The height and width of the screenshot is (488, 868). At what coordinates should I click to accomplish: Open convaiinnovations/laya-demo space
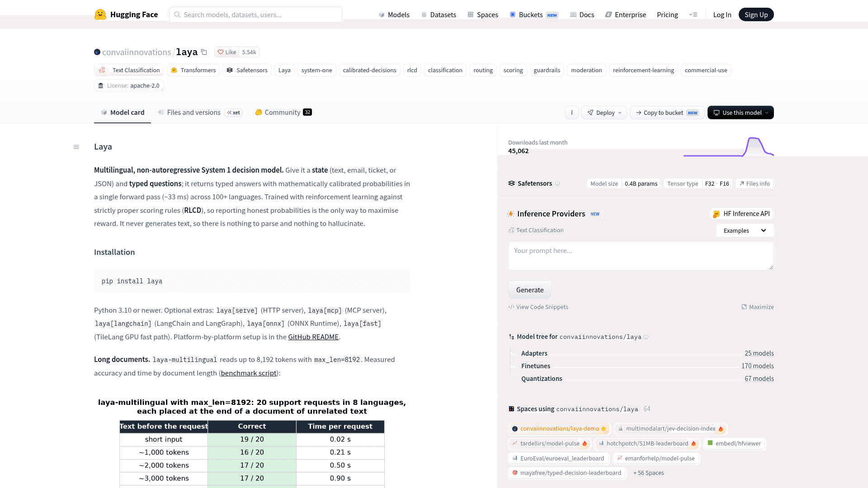pyautogui.click(x=559, y=429)
